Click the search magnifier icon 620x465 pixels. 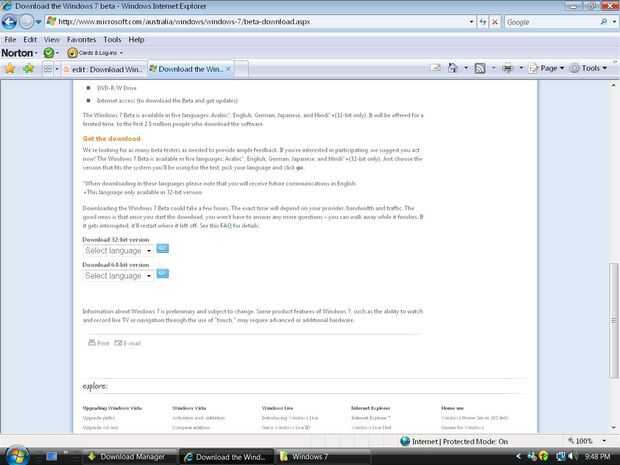pos(604,22)
